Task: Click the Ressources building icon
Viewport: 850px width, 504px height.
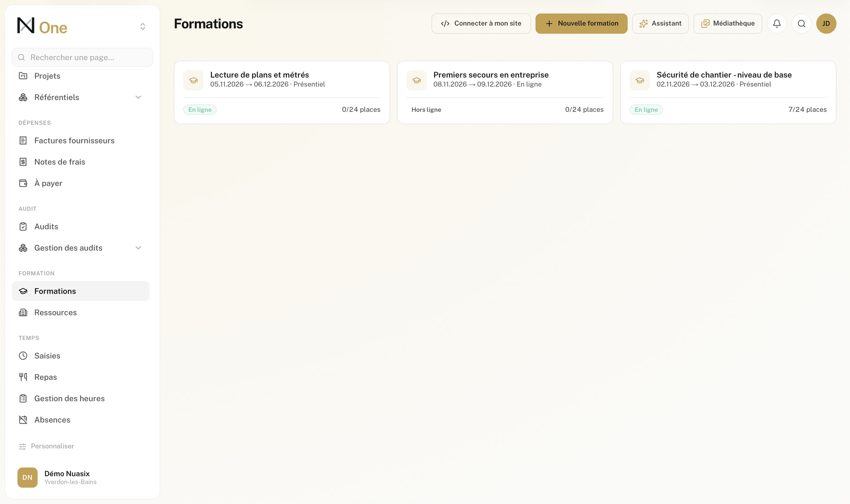Action: pos(23,313)
